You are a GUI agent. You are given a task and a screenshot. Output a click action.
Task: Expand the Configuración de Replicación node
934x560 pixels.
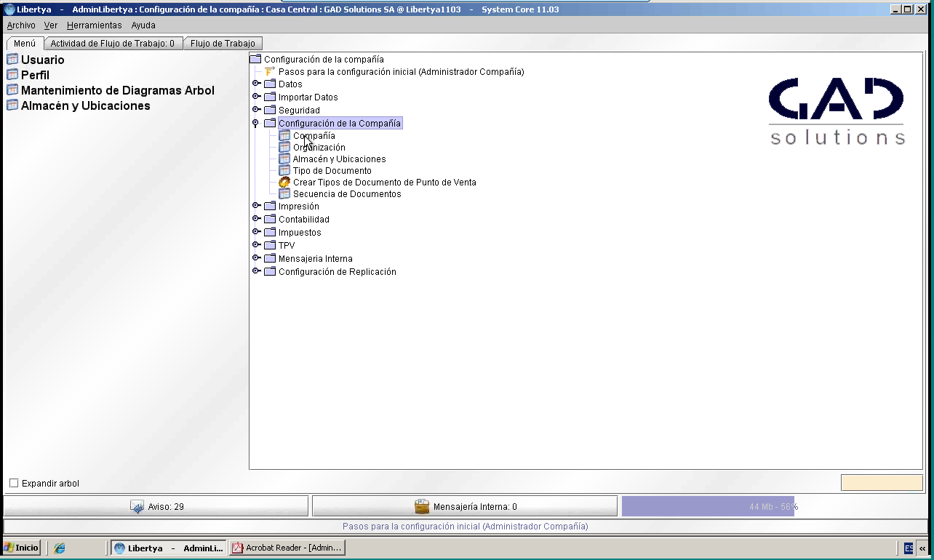point(256,271)
